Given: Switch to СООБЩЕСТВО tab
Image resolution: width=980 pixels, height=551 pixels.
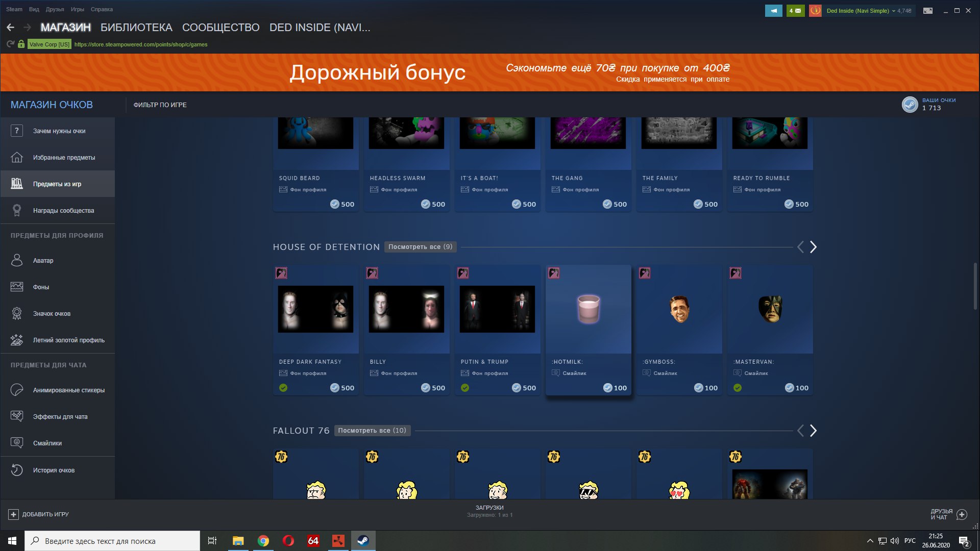Looking at the screenshot, I should click(220, 28).
